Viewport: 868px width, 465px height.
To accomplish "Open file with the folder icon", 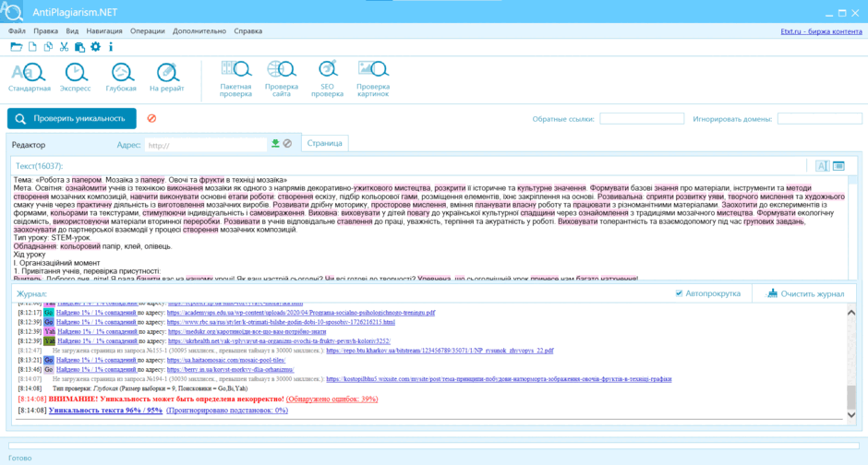I will [x=16, y=47].
